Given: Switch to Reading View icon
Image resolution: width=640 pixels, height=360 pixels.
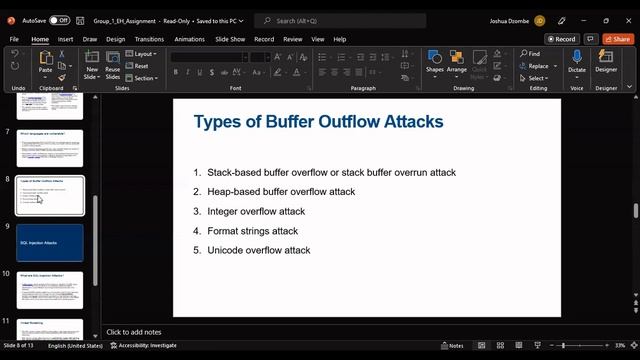Looking at the screenshot, I should pyautogui.click(x=519, y=346).
